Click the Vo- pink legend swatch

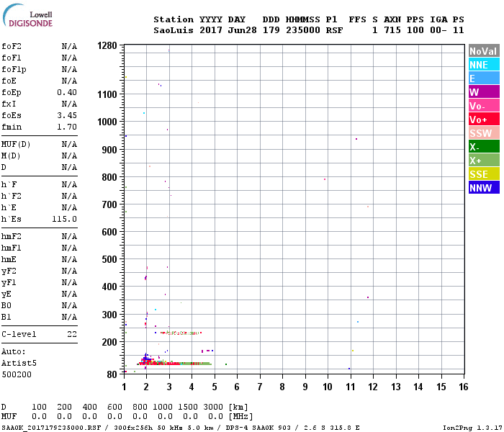(x=484, y=105)
